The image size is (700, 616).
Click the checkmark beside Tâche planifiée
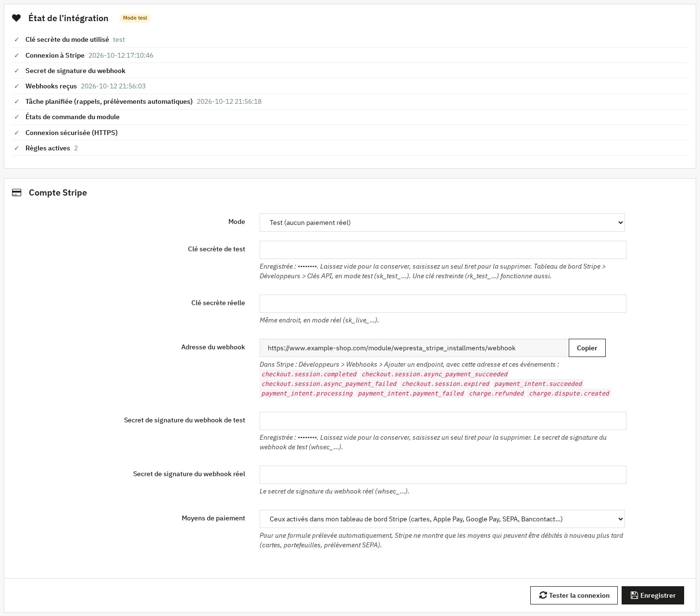17,101
